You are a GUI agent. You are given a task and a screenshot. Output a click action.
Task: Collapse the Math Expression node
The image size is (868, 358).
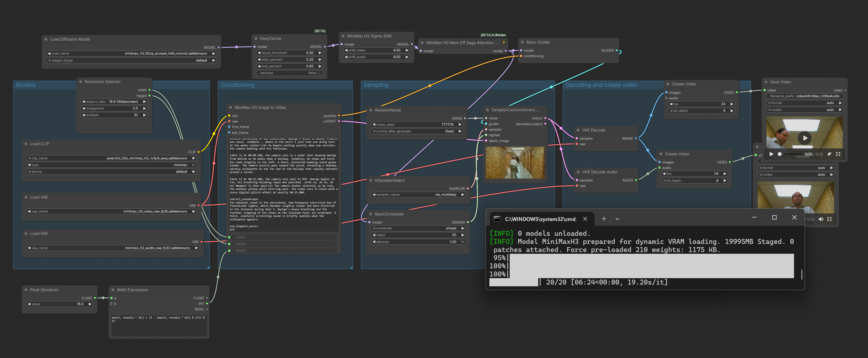(113, 290)
